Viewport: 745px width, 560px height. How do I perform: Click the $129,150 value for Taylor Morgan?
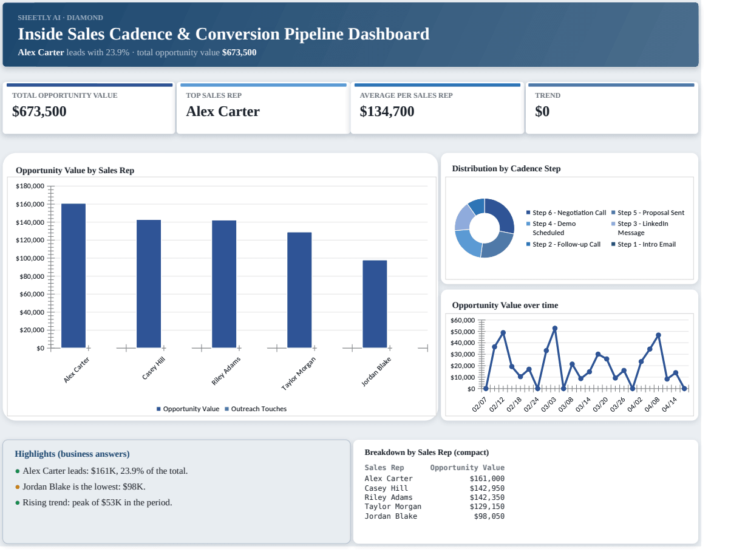coord(487,507)
